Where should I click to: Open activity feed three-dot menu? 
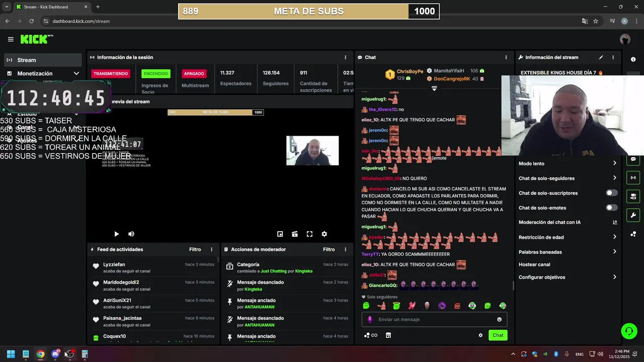click(x=212, y=249)
